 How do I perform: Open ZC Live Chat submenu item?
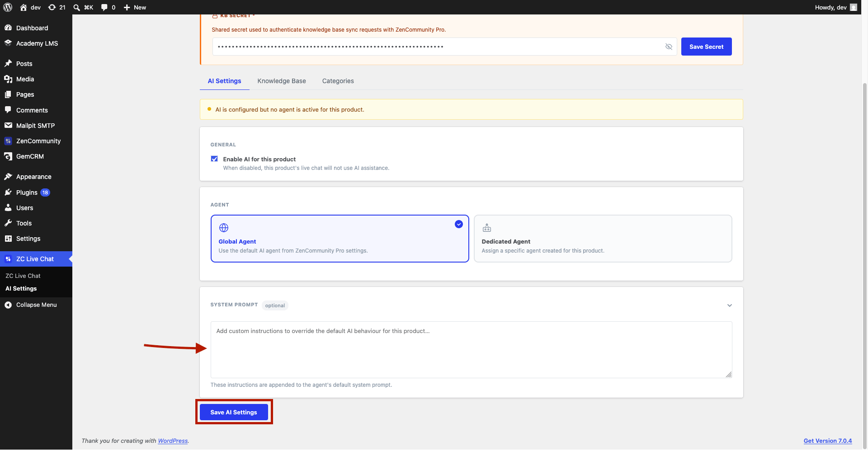click(x=23, y=276)
